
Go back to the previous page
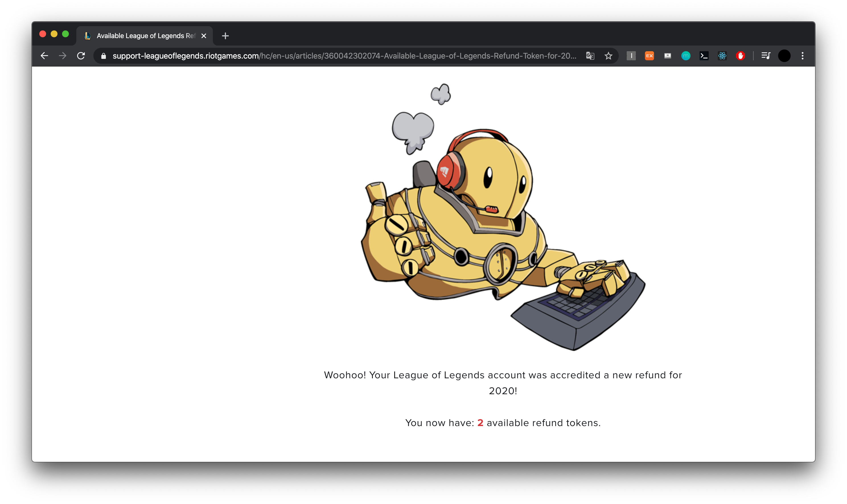[44, 56]
